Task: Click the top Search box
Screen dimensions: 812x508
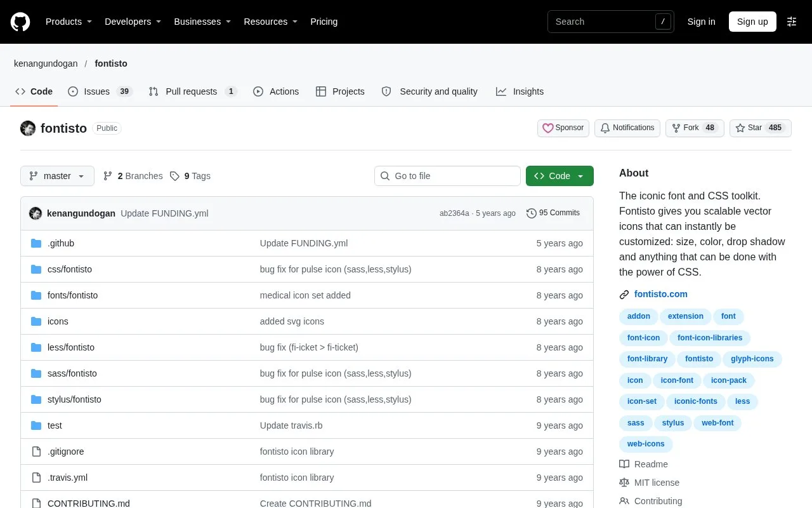Action: (x=611, y=22)
